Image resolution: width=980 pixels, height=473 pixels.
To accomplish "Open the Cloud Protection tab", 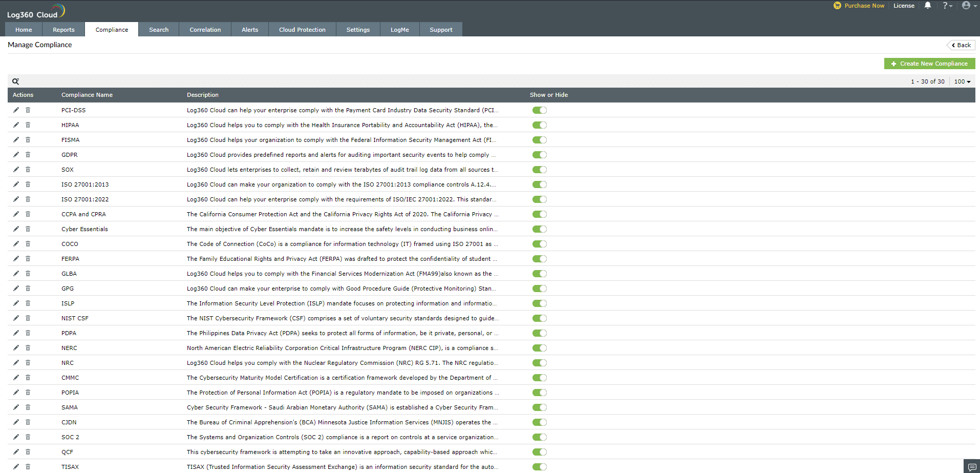I will [x=302, y=30].
